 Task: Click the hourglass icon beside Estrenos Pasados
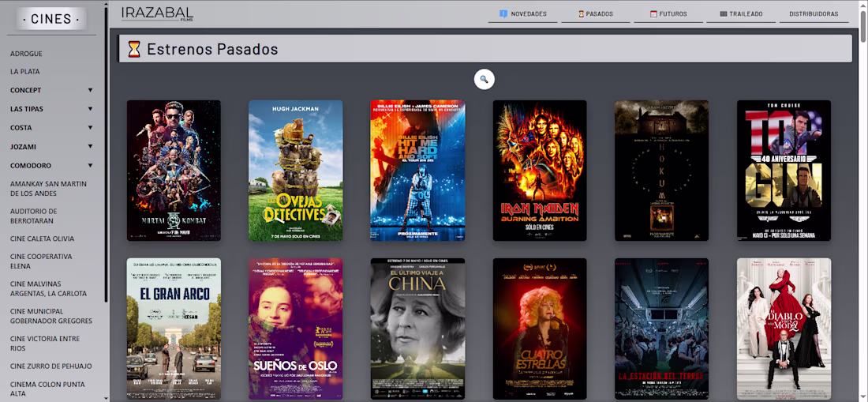click(134, 49)
